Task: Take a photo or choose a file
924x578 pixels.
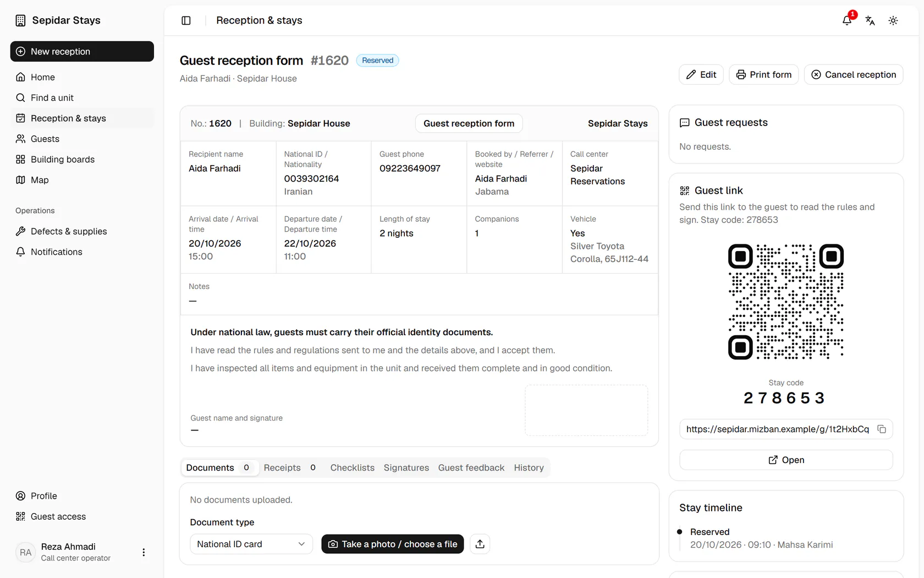Action: tap(393, 544)
